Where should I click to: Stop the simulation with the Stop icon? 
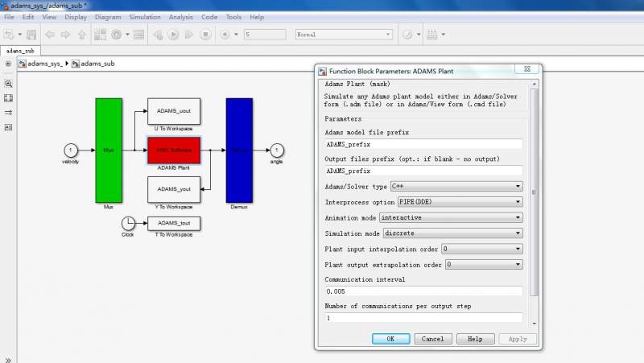(x=206, y=35)
